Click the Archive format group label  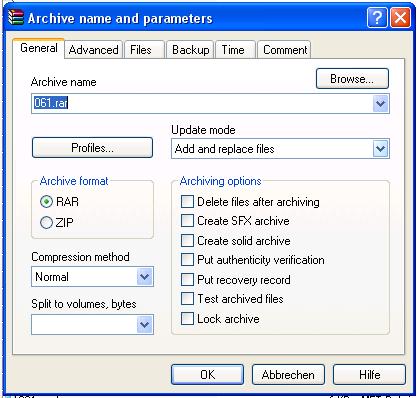74,181
